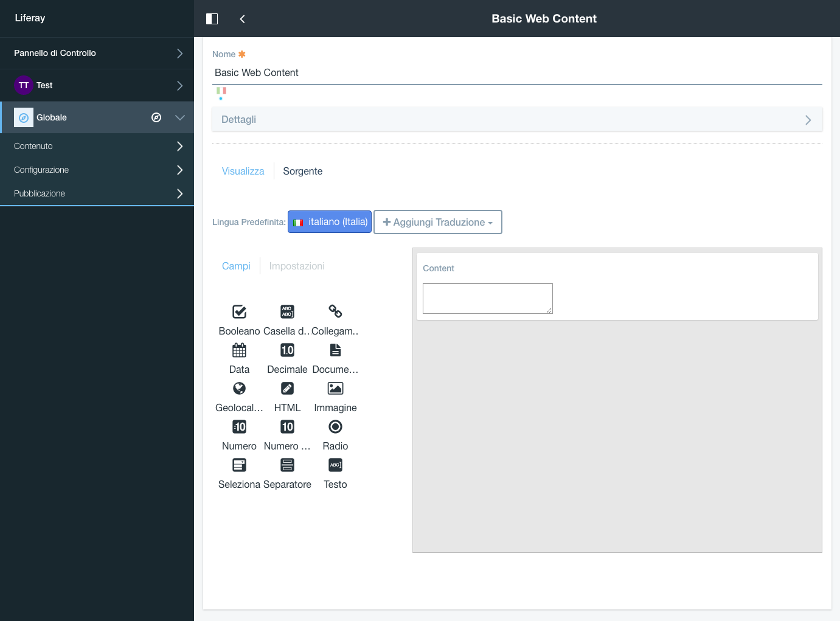Click the Liferay title link
Screen dimensions: 840x621
coord(30,18)
